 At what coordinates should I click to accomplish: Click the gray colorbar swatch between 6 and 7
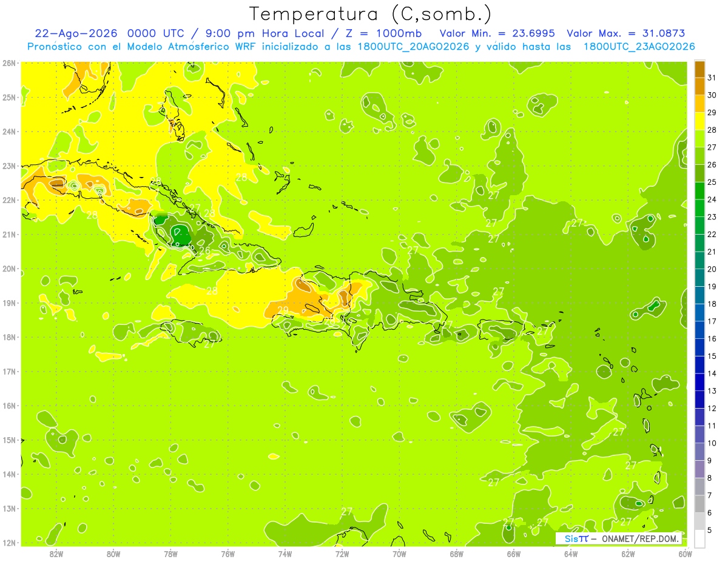click(x=699, y=504)
